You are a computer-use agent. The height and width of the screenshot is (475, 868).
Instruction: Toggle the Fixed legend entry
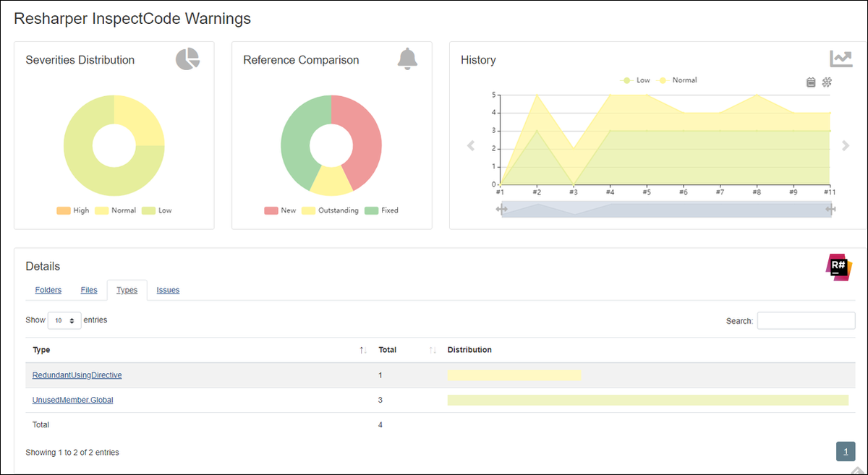381,210
